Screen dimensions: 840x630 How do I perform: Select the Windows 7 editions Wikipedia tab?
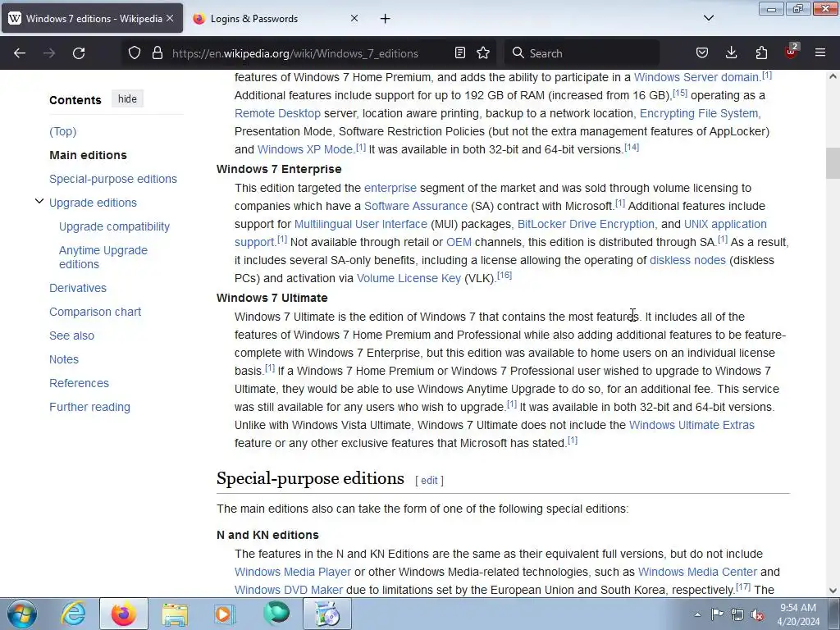click(x=92, y=19)
